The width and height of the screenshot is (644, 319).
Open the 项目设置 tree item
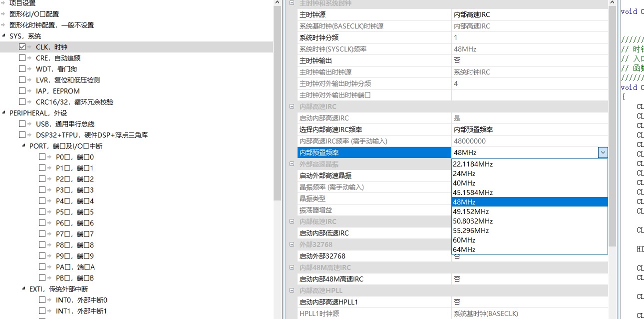22,3
